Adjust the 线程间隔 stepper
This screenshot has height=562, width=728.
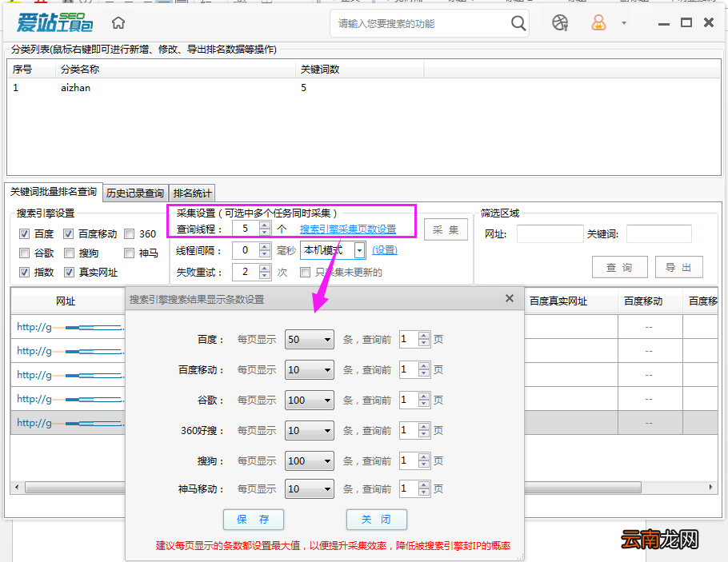(x=265, y=250)
